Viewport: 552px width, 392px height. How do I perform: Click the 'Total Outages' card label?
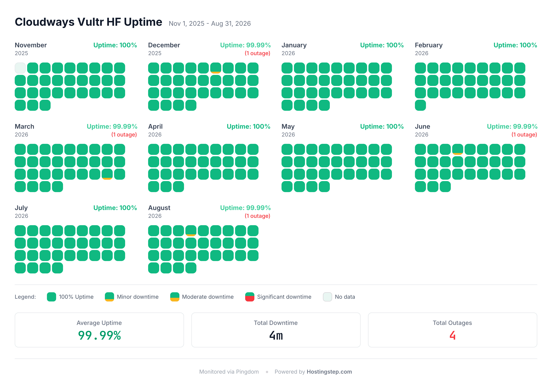point(452,323)
